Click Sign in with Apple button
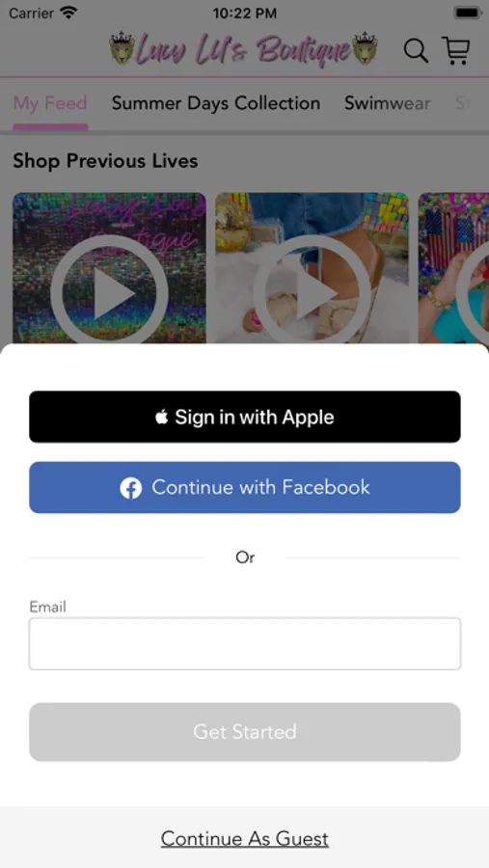Image resolution: width=489 pixels, height=868 pixels. coord(245,417)
